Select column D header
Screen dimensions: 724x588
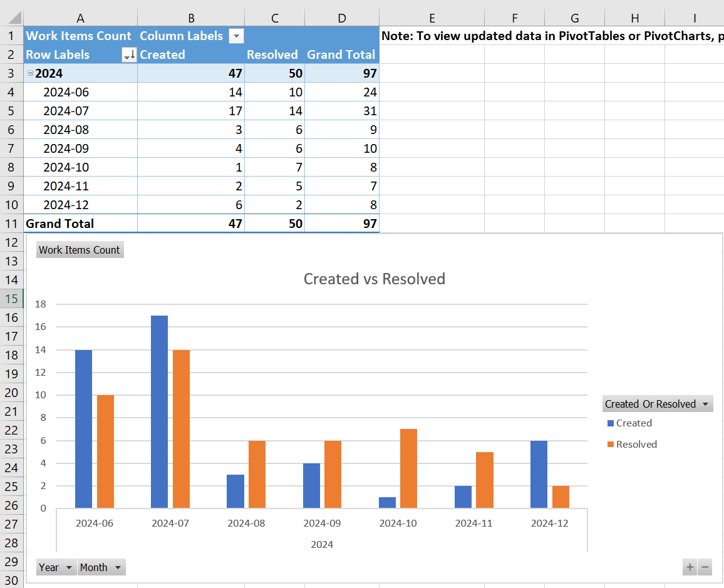click(x=341, y=17)
